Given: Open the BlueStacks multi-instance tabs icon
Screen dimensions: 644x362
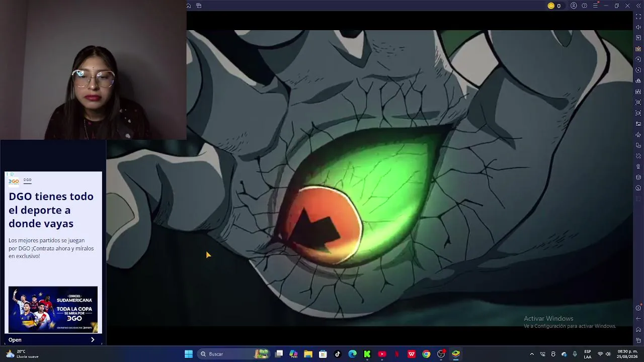Looking at the screenshot, I should (x=199, y=6).
